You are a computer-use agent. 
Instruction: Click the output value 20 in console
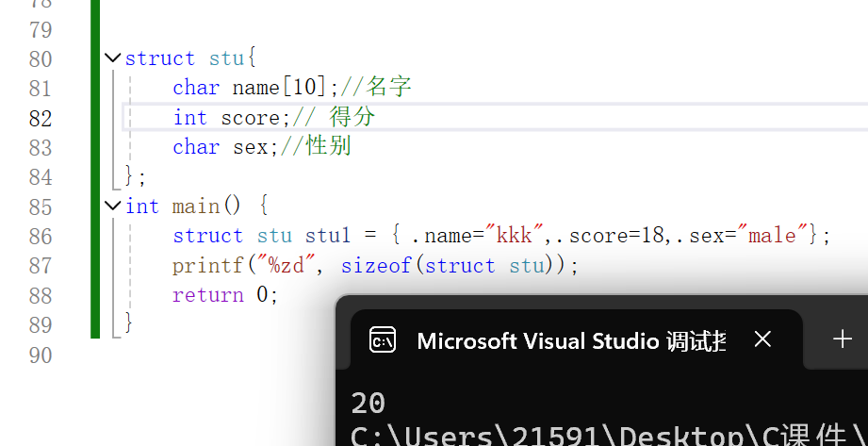[368, 404]
